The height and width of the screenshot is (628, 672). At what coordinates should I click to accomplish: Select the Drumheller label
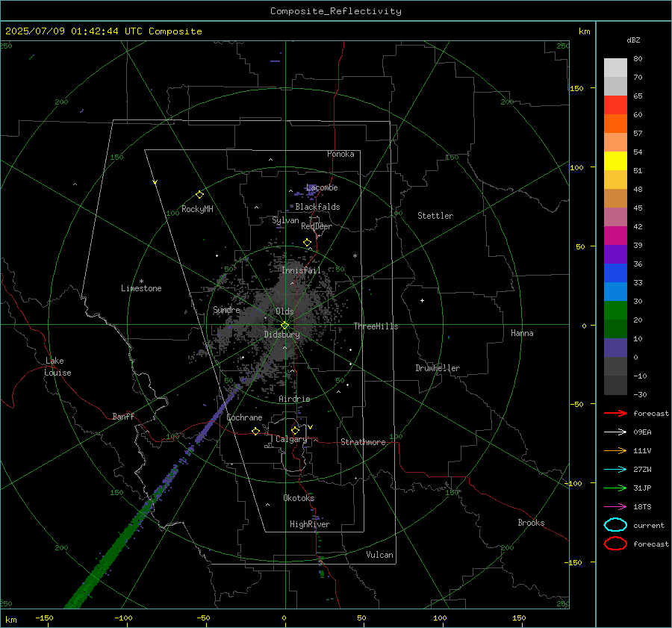(438, 368)
